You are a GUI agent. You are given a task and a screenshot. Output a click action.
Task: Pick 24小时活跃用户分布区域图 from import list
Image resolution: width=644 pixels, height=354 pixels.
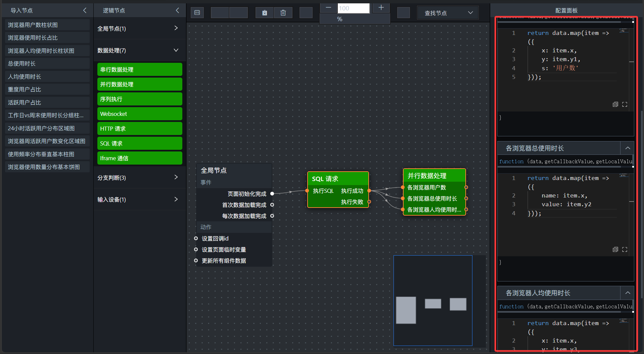coord(47,128)
